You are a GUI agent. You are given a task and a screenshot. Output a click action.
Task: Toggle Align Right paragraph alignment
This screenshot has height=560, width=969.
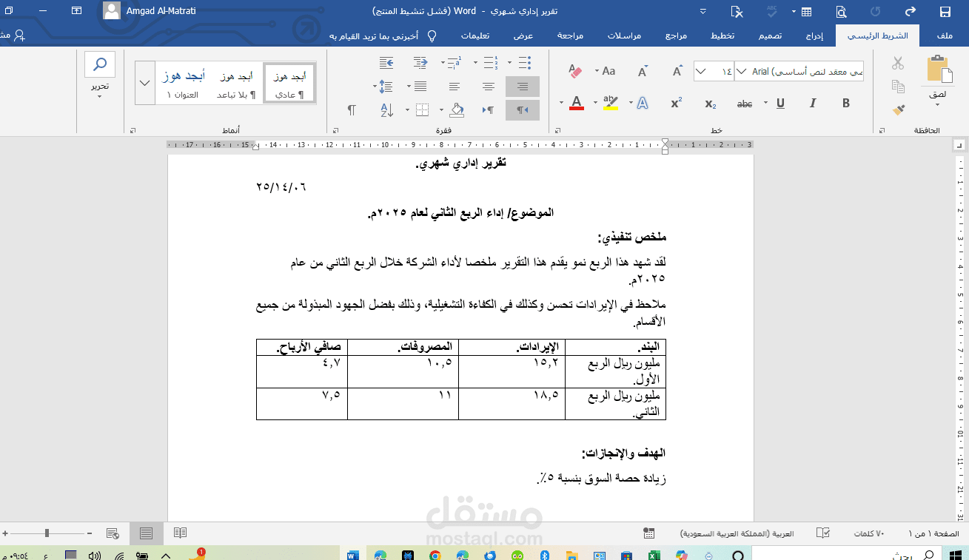[x=523, y=87]
